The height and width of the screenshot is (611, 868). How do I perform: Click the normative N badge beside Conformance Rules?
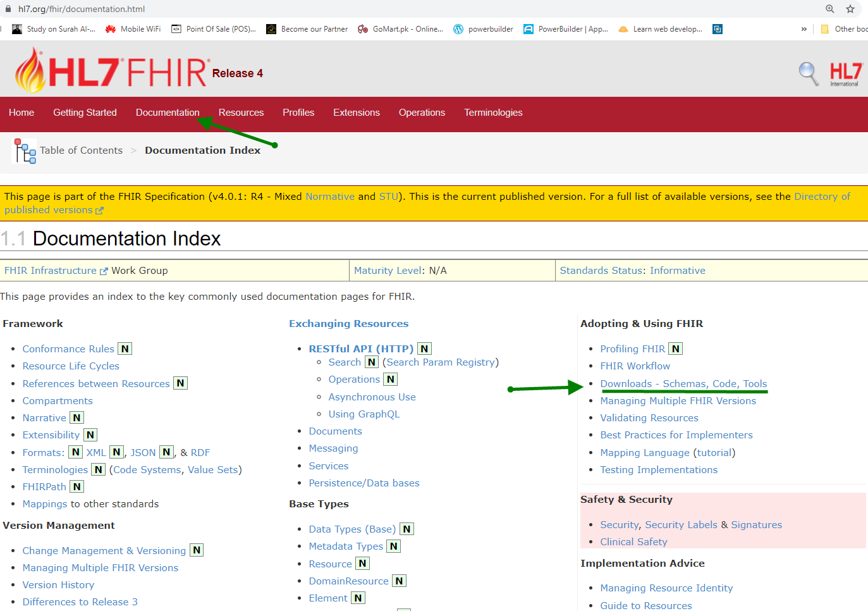125,349
